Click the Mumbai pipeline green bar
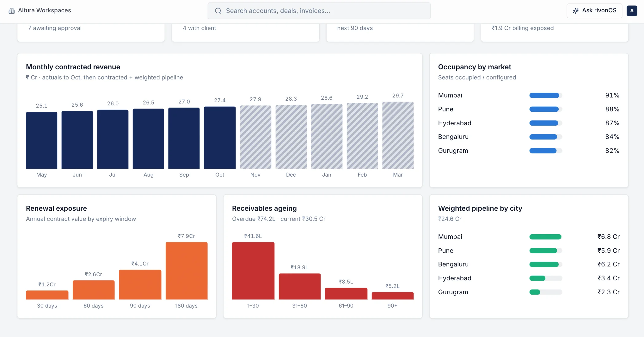Screen dimensions: 644x337 pyautogui.click(x=546, y=237)
